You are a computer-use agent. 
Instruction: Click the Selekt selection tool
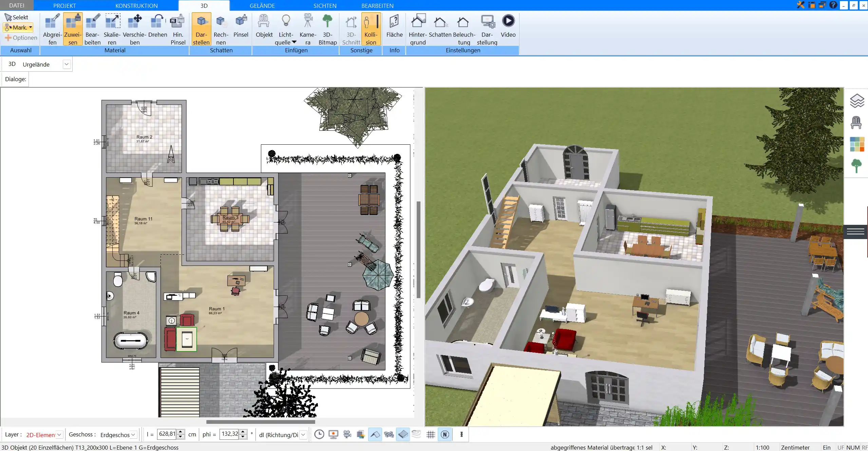pos(17,17)
